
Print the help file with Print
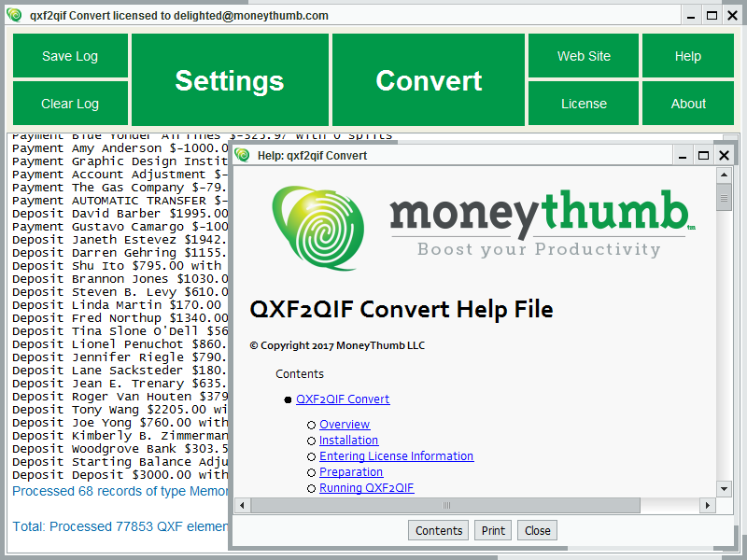493,530
